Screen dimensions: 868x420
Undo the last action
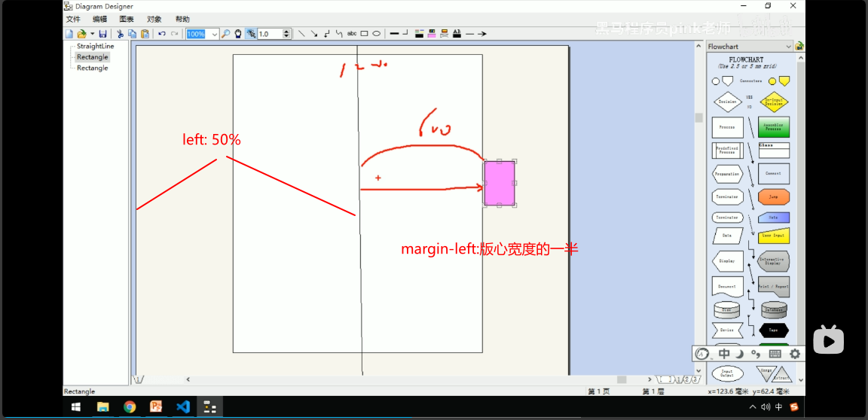click(162, 34)
